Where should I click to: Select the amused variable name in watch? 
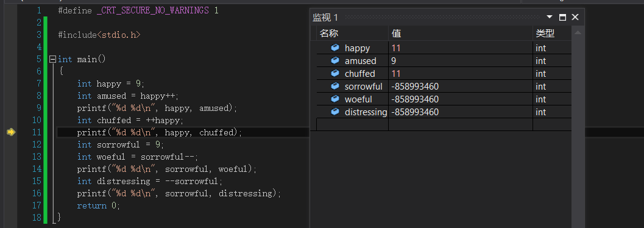pos(360,61)
